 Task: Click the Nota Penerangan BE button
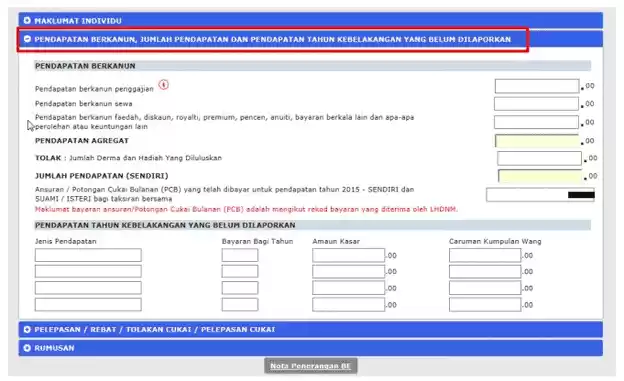point(310,365)
